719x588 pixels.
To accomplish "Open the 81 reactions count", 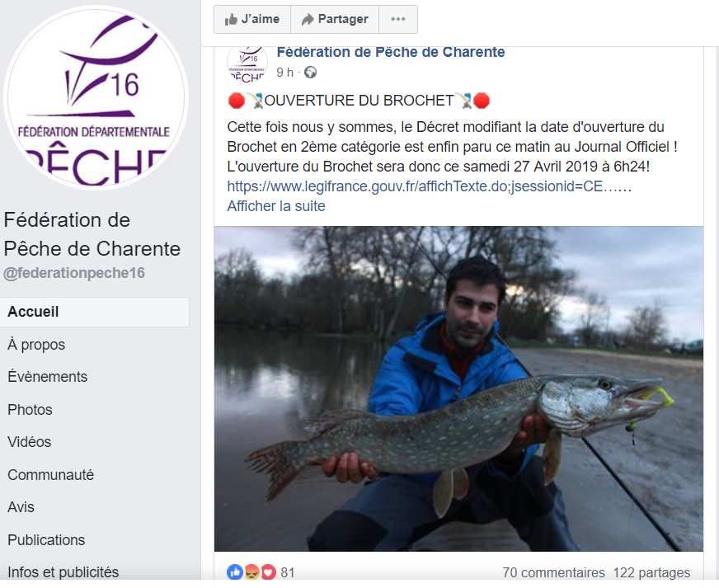I will pos(288,572).
